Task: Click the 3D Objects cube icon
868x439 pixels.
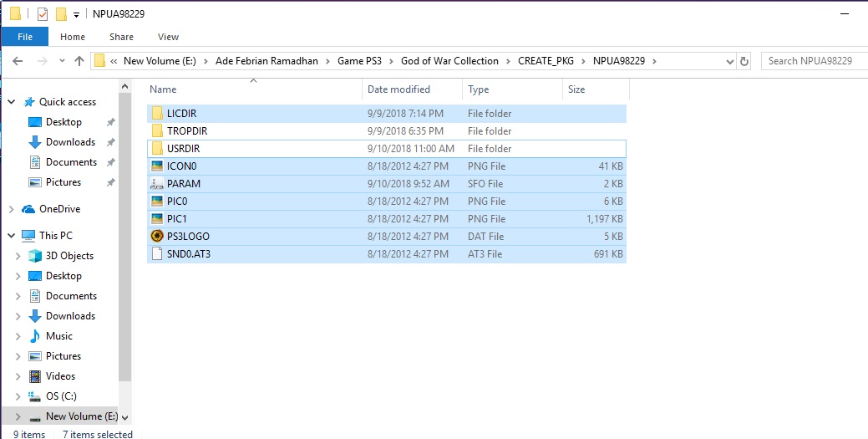Action: pos(35,256)
